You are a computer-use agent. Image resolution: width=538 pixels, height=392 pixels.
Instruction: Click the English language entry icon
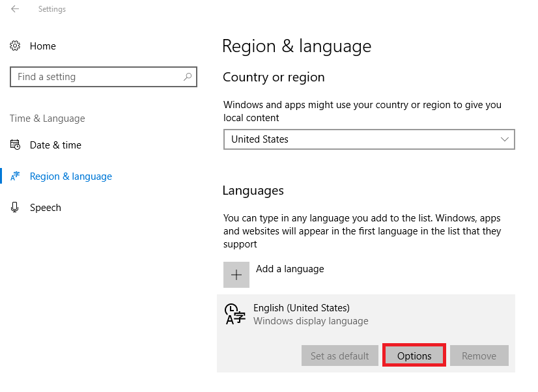[x=235, y=314]
